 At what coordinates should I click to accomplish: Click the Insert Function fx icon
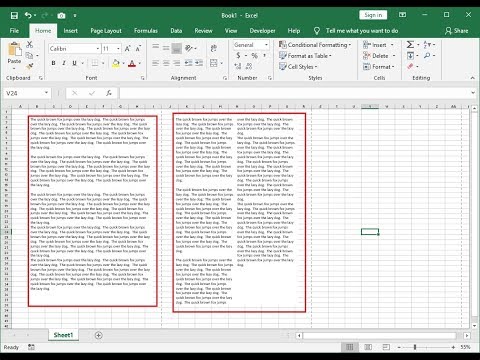[109, 93]
